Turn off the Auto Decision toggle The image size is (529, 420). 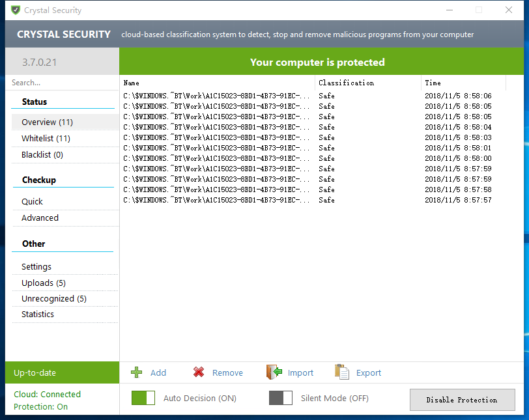point(143,398)
